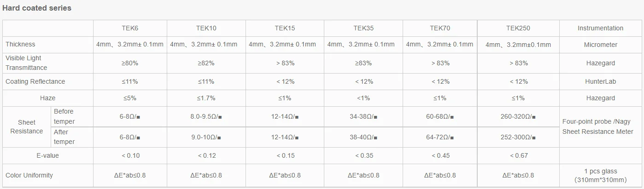Click the TEK15 column header
Image resolution: width=644 pixels, height=189 pixels.
point(285,28)
